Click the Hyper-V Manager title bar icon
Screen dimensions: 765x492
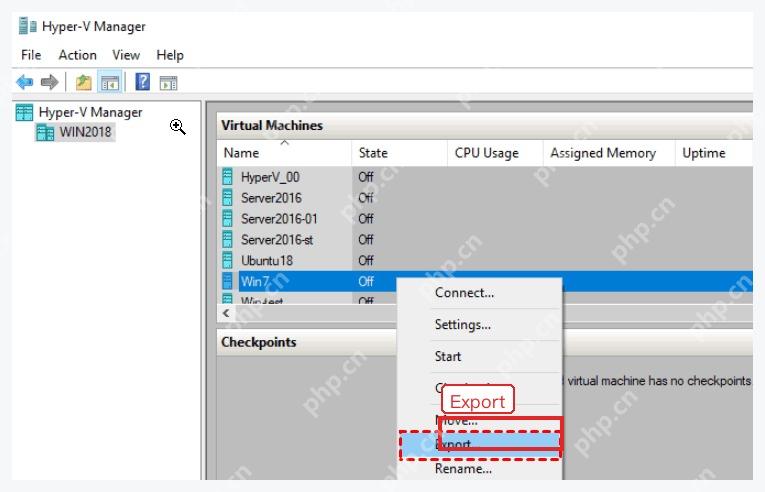pyautogui.click(x=27, y=26)
